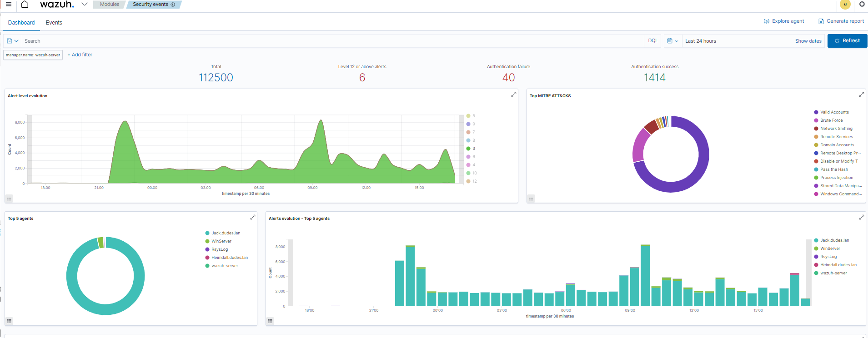The height and width of the screenshot is (338, 868).
Task: Click info icon on Security events breadcrumb
Action: (x=173, y=5)
